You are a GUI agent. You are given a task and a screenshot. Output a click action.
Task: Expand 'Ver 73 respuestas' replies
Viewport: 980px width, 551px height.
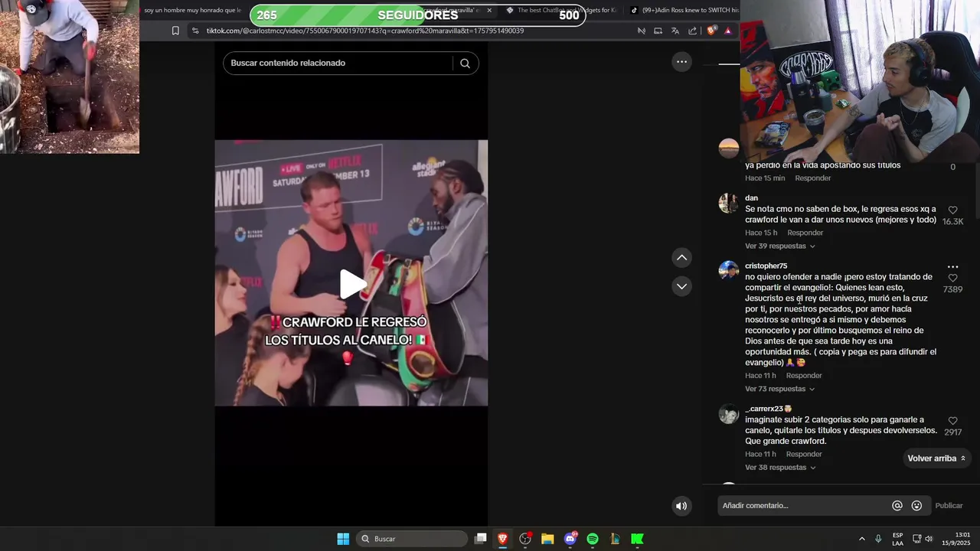780,389
